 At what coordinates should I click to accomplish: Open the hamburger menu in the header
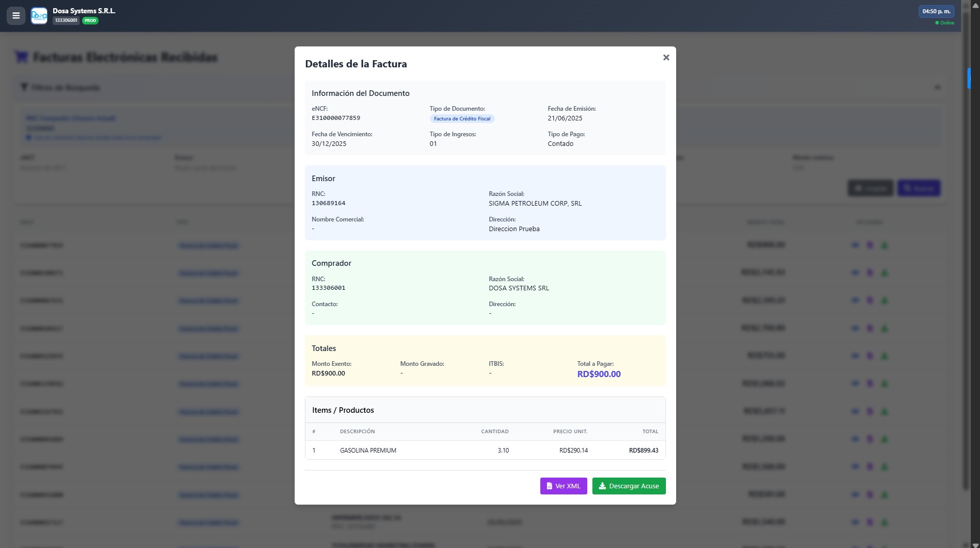(x=16, y=16)
